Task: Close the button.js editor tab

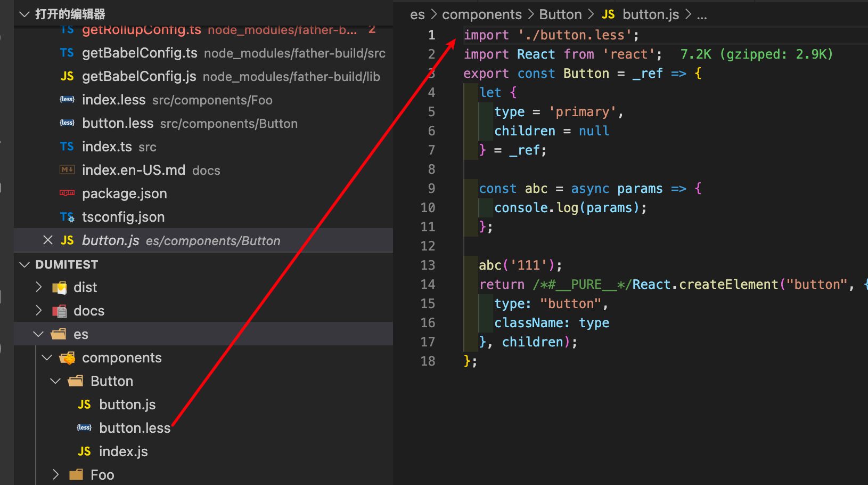Action: [x=48, y=240]
